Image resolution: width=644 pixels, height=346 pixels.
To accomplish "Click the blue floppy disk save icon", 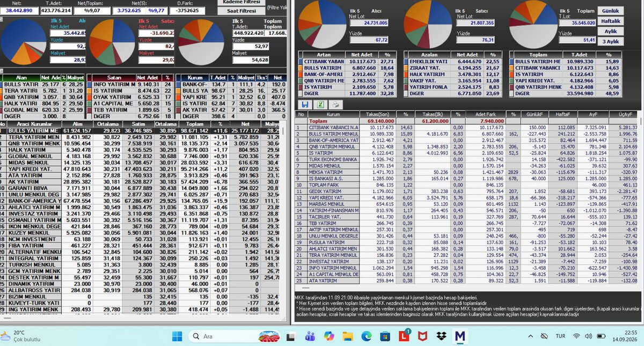I will click(305, 104).
